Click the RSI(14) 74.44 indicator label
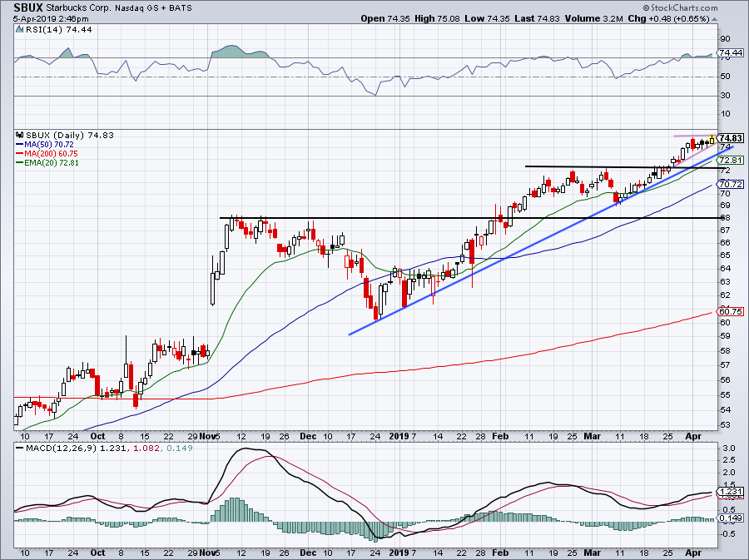The image size is (749, 560). (x=59, y=30)
